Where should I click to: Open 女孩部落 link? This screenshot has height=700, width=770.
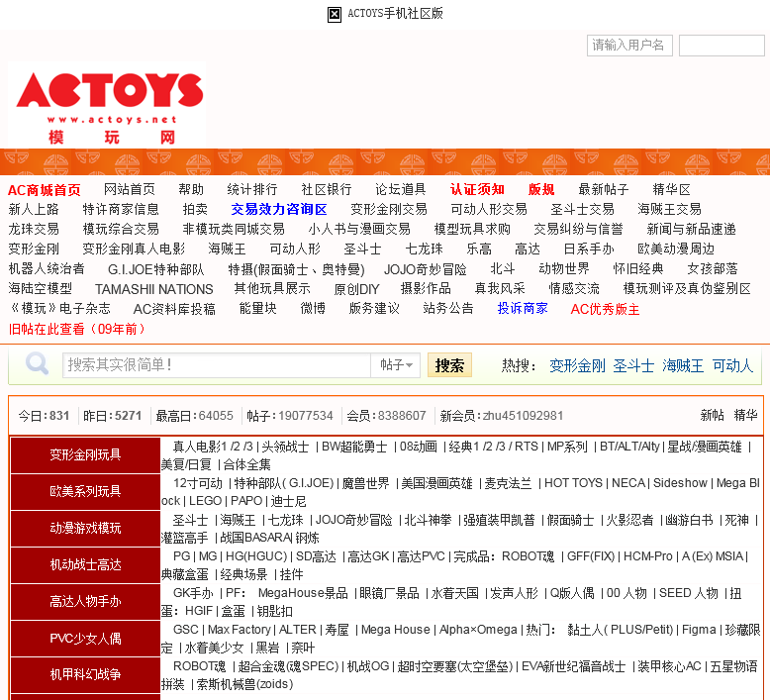point(713,268)
